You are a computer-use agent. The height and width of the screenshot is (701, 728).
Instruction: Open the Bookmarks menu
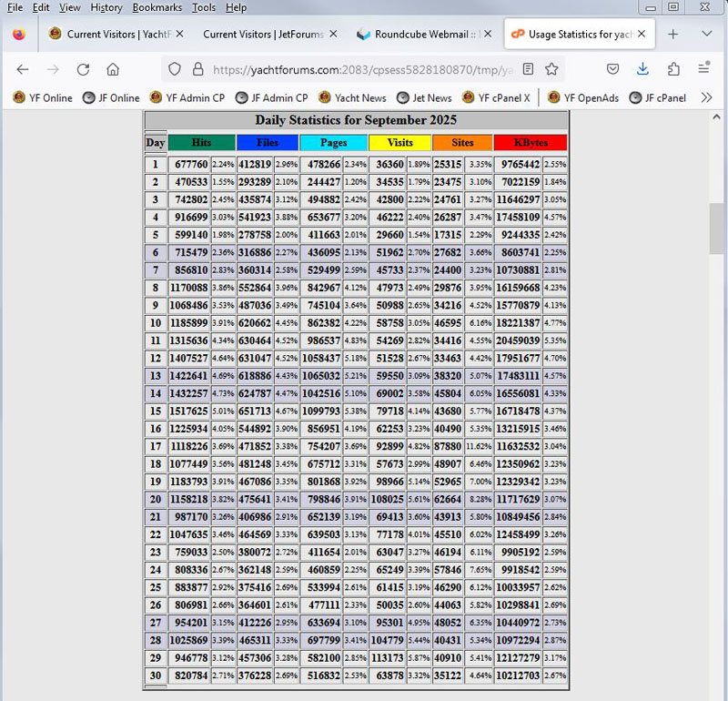157,7
